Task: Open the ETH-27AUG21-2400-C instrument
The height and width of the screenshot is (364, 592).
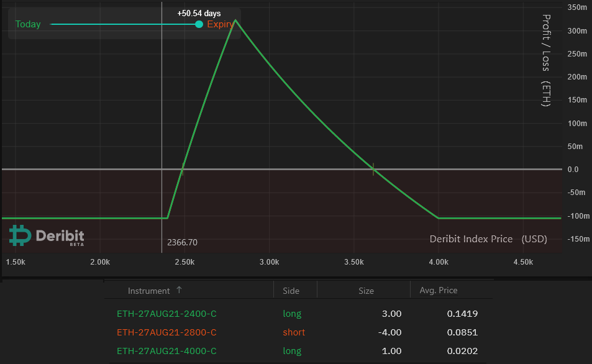Action: point(166,314)
